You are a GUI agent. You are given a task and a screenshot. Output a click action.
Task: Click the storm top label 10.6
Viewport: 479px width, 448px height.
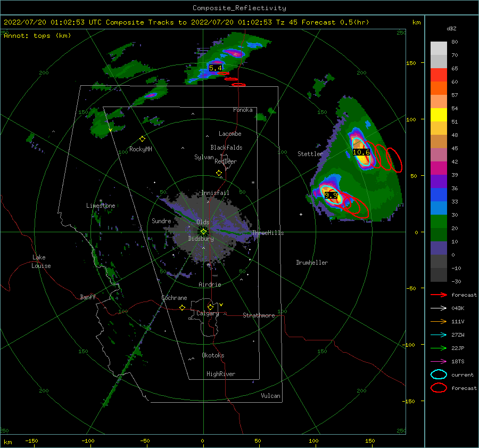[x=361, y=152]
